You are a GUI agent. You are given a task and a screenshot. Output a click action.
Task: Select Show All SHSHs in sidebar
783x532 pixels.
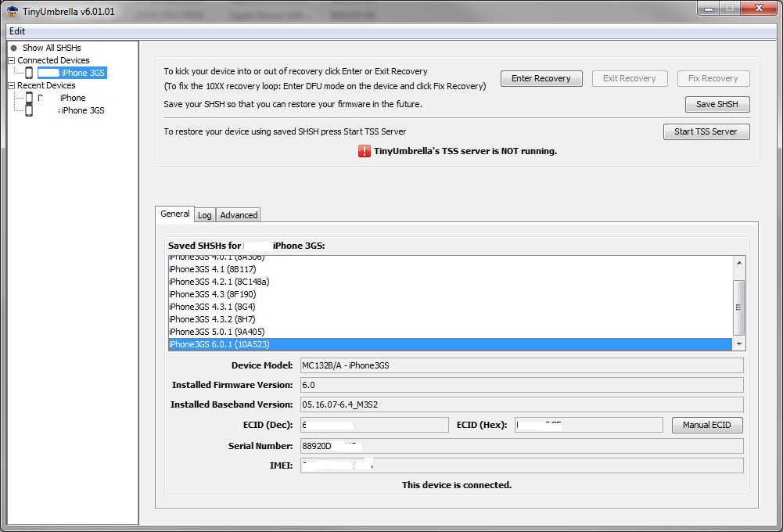pyautogui.click(x=52, y=48)
